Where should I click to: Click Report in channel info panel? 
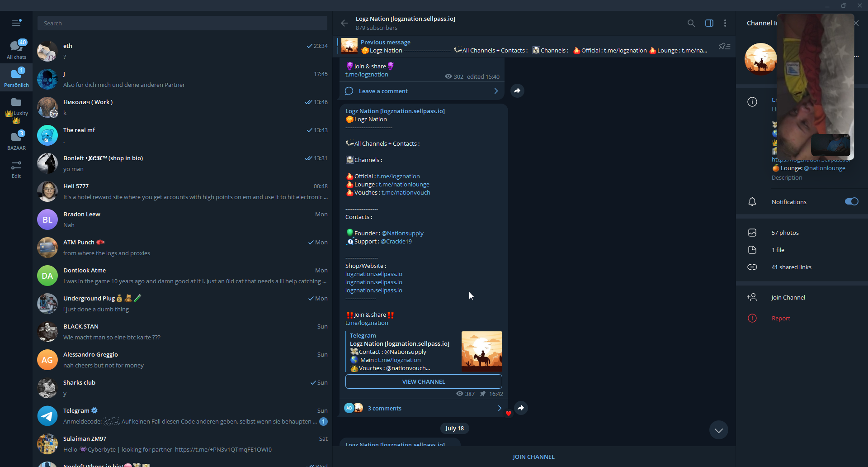pos(781,319)
